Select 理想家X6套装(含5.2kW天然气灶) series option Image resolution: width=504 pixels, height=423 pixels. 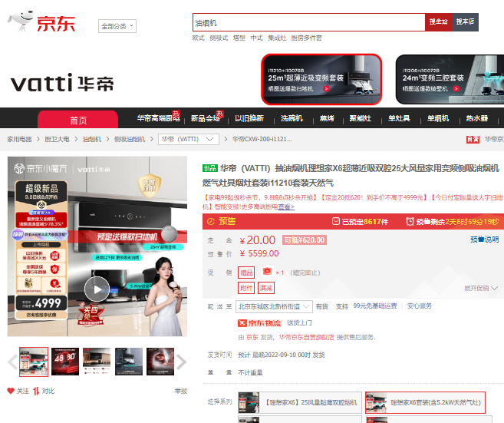point(425,402)
